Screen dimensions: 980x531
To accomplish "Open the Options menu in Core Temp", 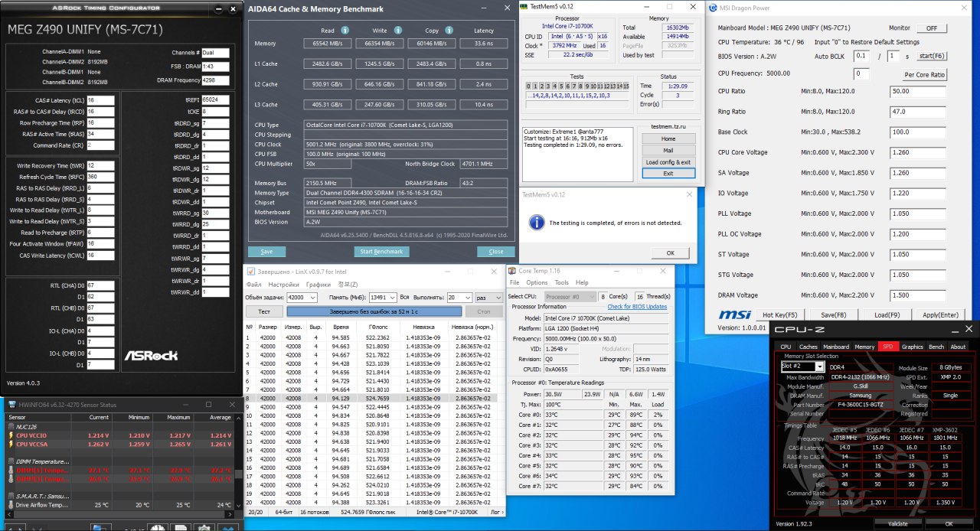I will click(537, 282).
